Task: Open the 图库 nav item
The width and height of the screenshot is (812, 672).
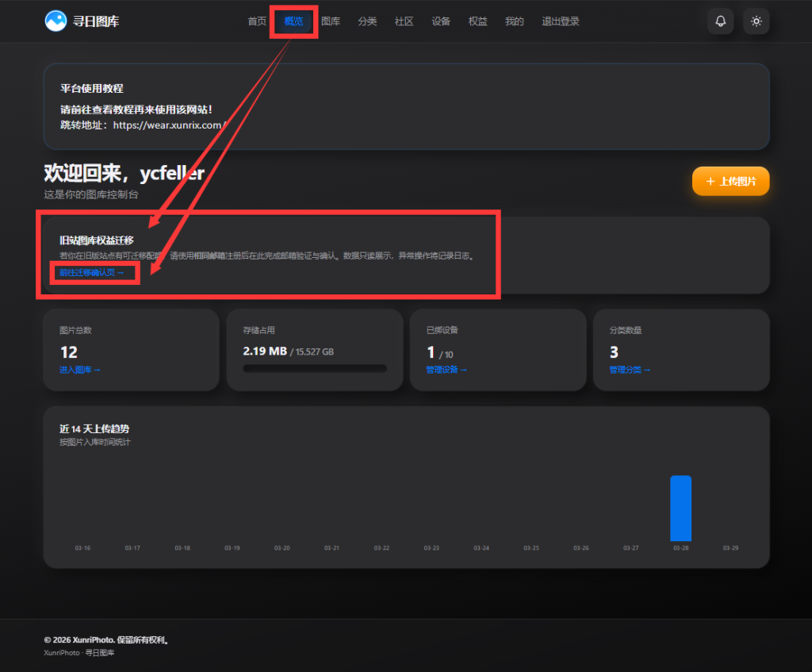Action: pos(331,21)
